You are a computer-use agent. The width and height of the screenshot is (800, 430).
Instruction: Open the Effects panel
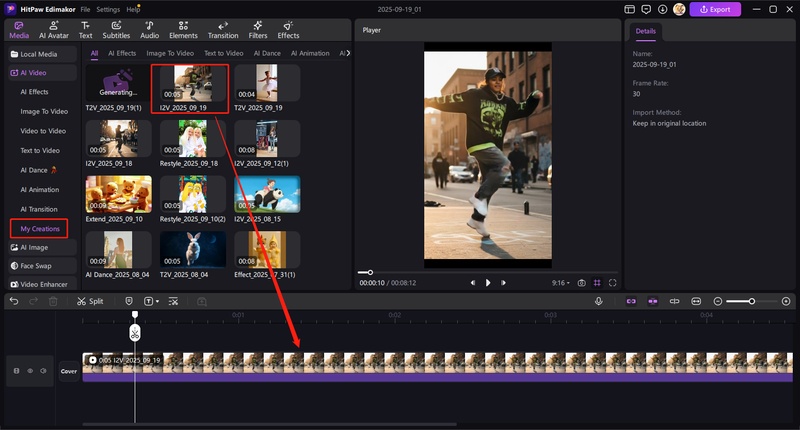coord(288,30)
